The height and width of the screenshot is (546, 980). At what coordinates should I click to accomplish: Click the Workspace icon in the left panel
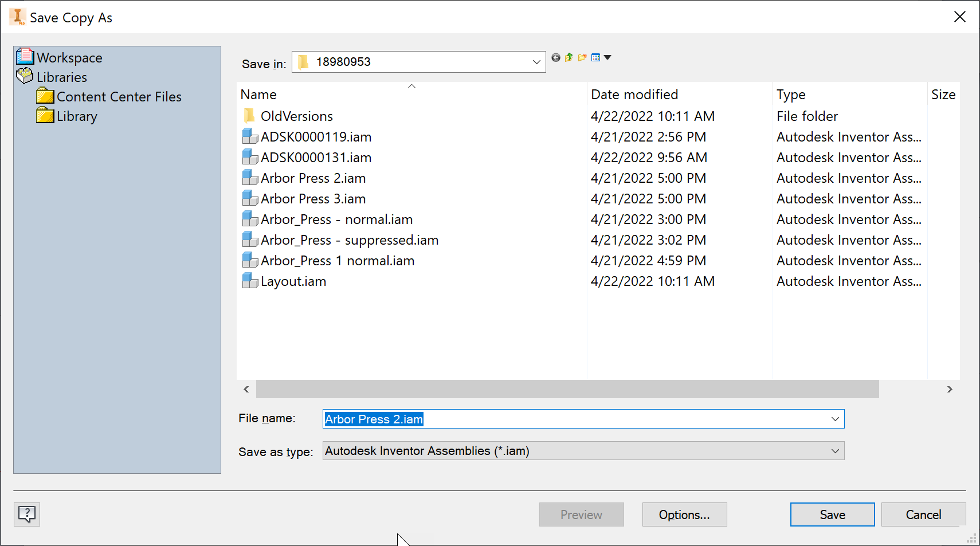[x=25, y=57]
